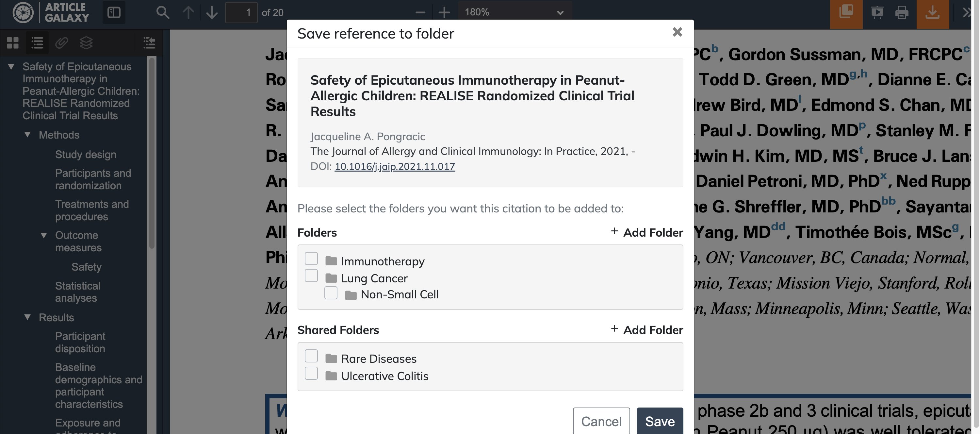Image resolution: width=980 pixels, height=434 pixels.
Task: Jump to the Safety outline entry
Action: 86,266
